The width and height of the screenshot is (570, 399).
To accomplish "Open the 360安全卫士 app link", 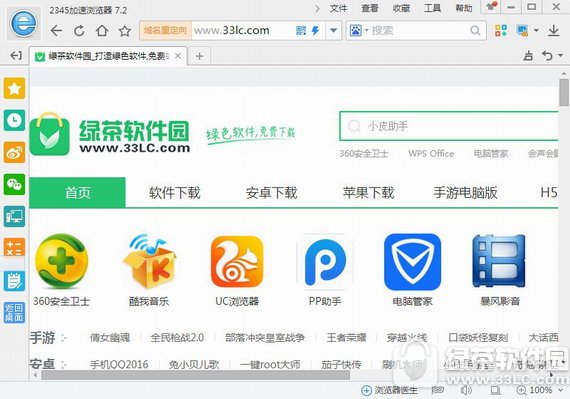I will pos(61,271).
